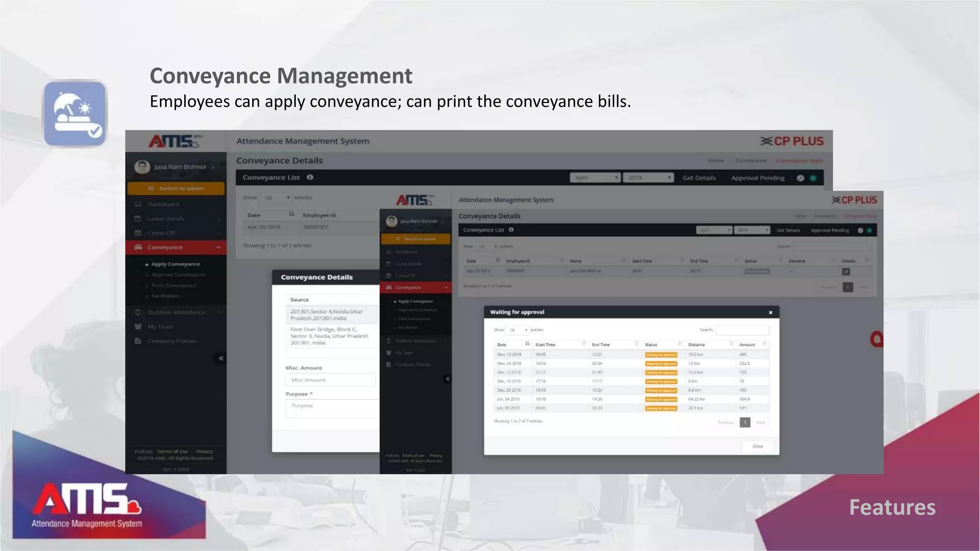
Task: Sort by Amount column in approval dialog
Action: coord(752,344)
